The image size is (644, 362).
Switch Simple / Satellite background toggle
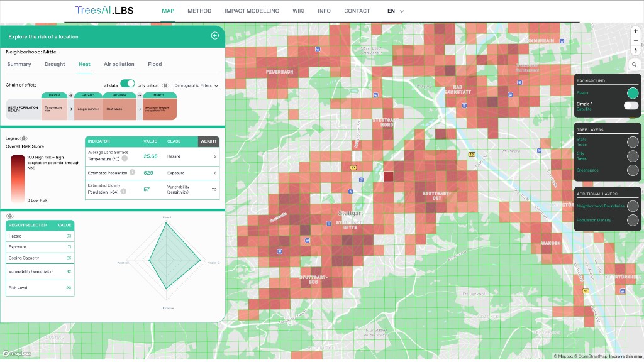(631, 106)
